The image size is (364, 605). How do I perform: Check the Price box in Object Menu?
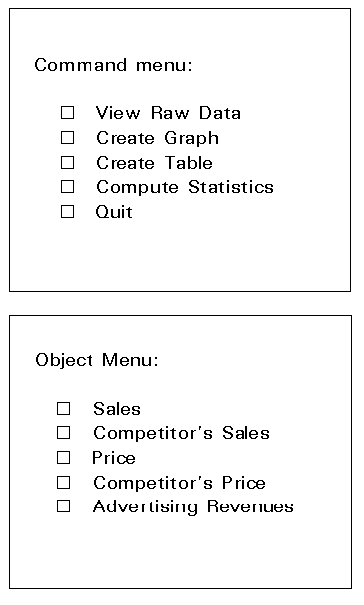[x=64, y=457]
